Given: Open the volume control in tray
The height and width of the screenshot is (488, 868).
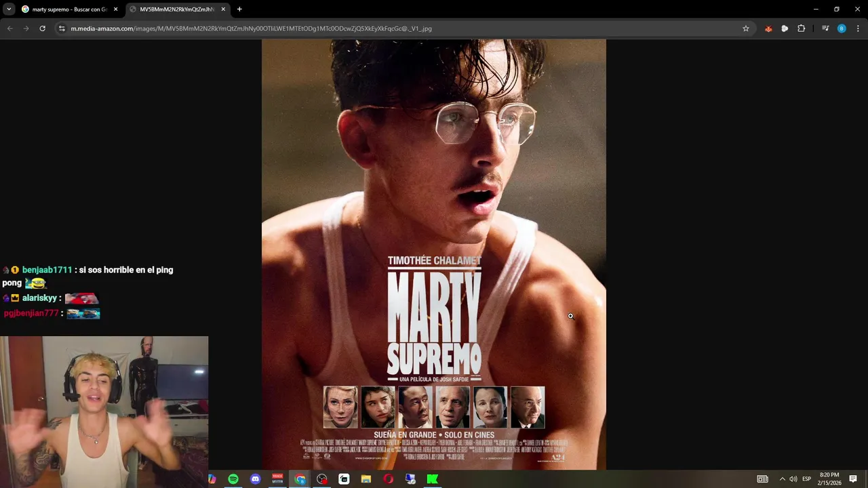Looking at the screenshot, I should [793, 479].
